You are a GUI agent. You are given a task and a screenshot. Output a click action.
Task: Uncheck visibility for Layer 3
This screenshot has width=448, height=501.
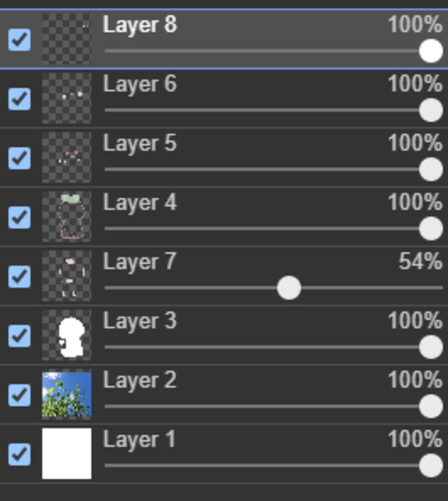point(20,336)
